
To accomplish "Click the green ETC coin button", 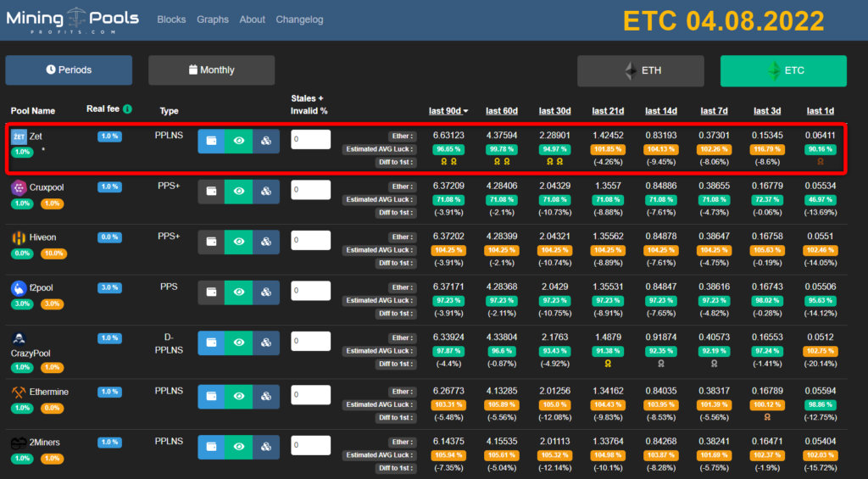I will pyautogui.click(x=783, y=71).
